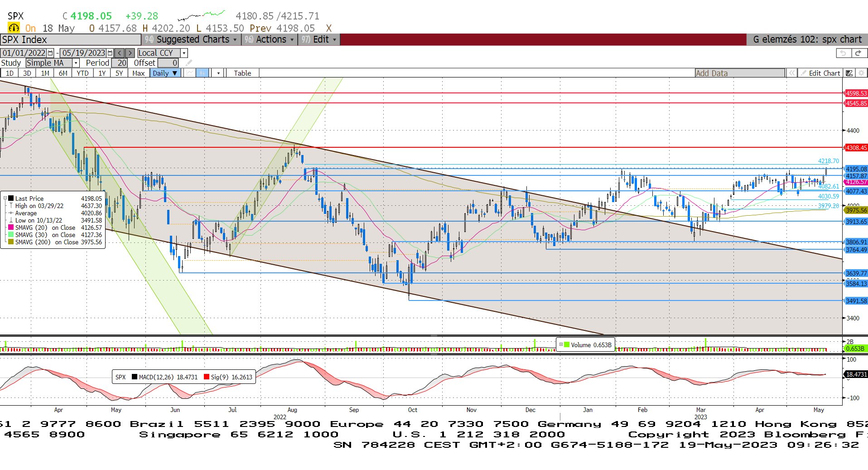Click the volume 0.653B axis label

point(855,349)
